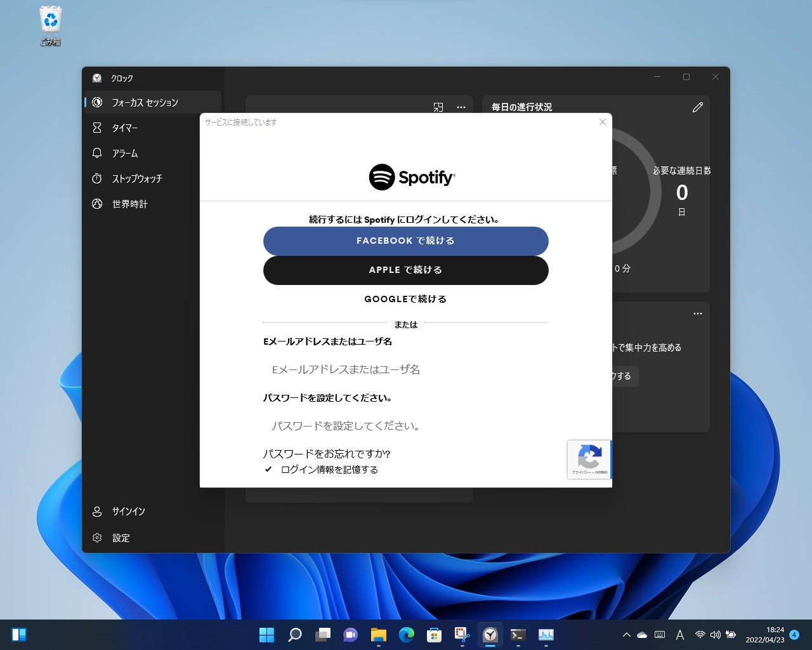Open the touch keyboard tray icon

pos(660,635)
